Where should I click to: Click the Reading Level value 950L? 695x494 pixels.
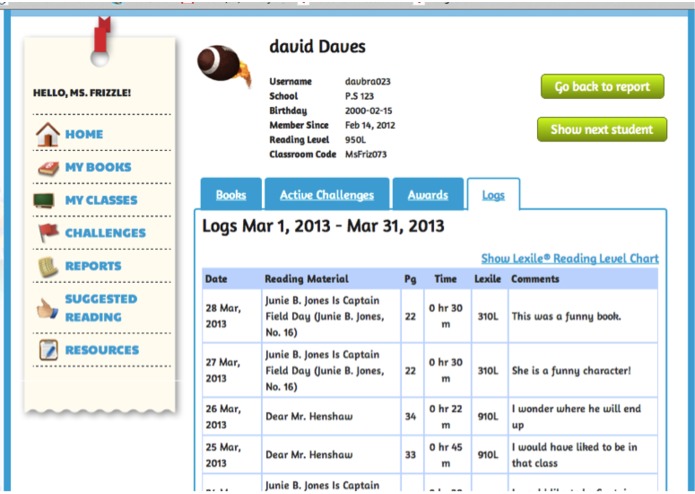tap(355, 140)
